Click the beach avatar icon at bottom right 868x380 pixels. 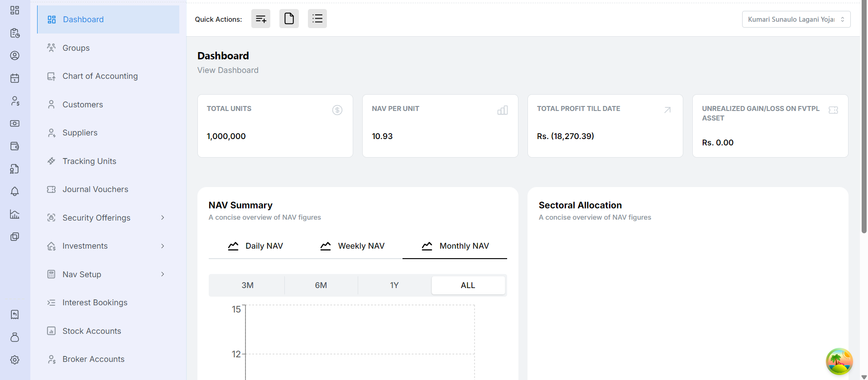click(839, 361)
